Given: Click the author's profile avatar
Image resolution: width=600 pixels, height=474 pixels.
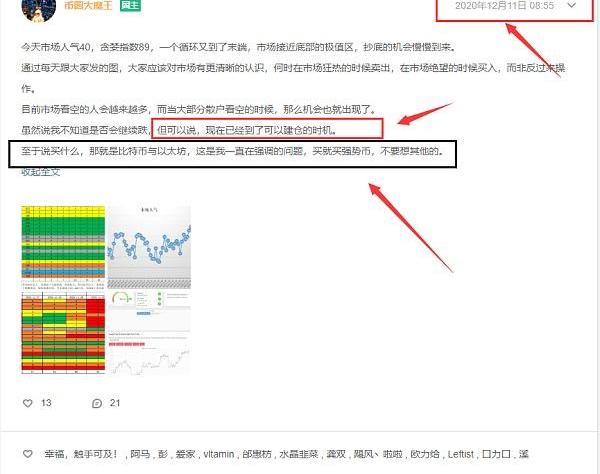Looking at the screenshot, I should (38, 4).
